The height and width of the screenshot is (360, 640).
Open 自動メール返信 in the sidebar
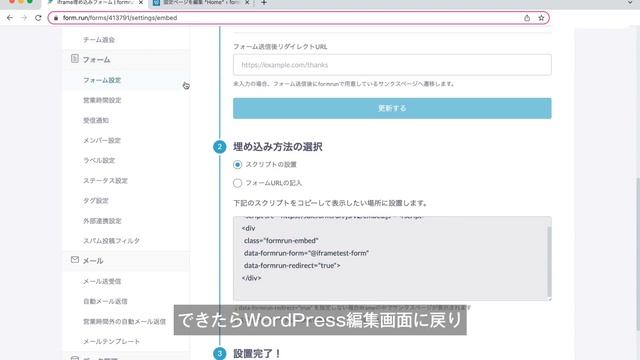point(105,301)
